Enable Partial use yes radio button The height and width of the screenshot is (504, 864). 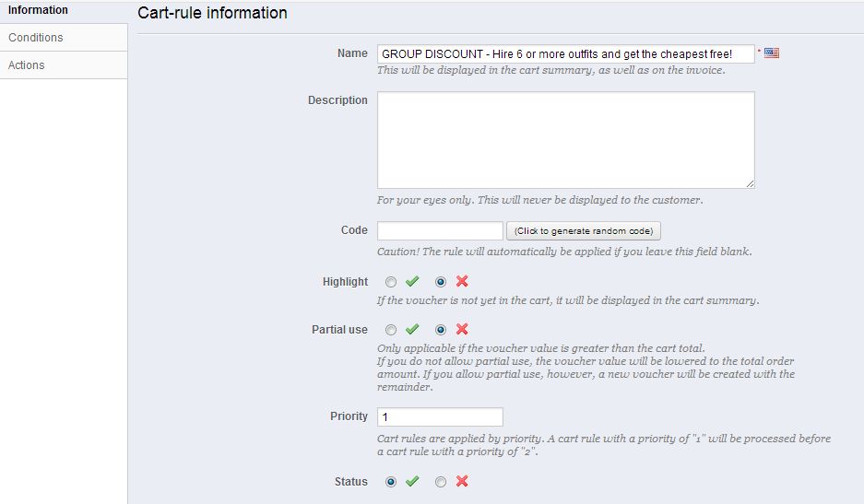point(391,330)
